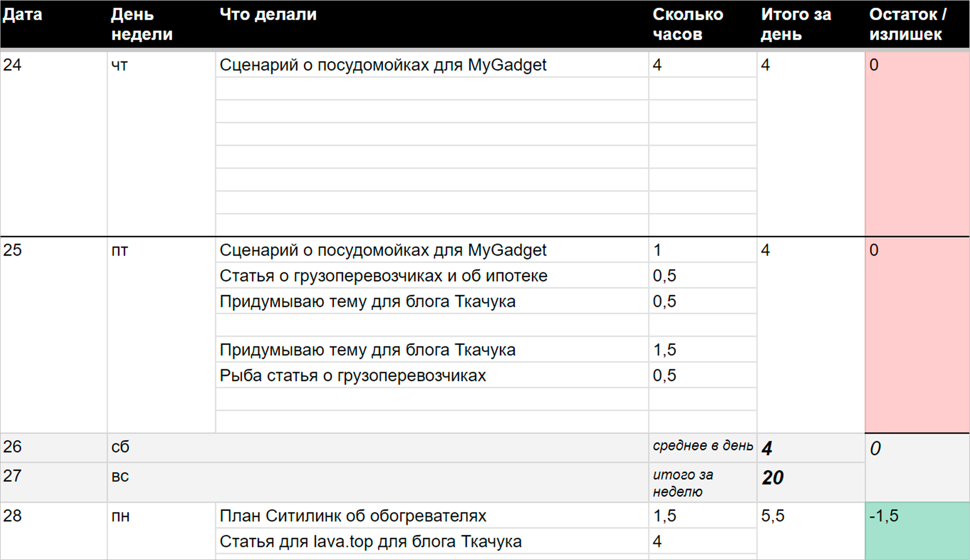Select daily total "5,5" for the 28th
This screenshot has width=970, height=560.
coord(811,531)
